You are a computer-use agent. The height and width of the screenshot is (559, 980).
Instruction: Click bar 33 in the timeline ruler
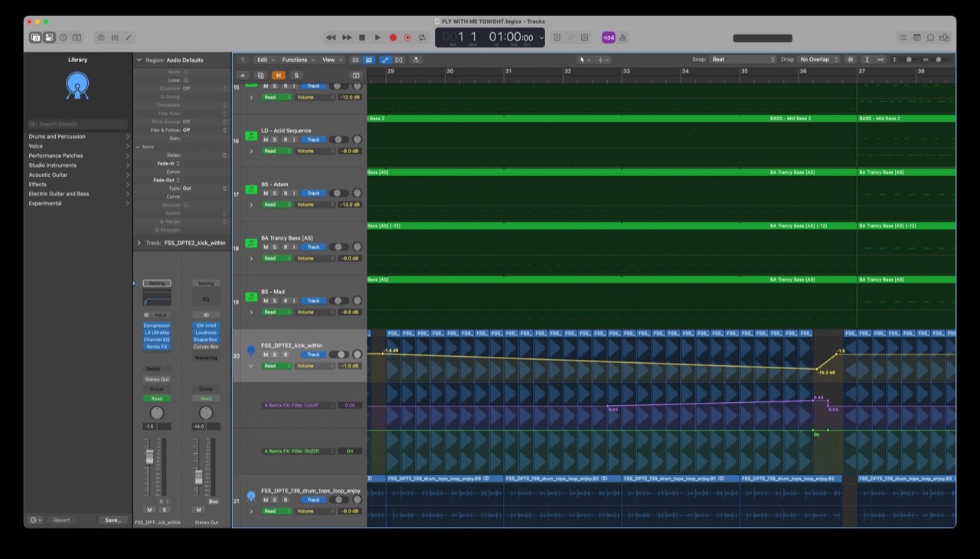coord(626,71)
